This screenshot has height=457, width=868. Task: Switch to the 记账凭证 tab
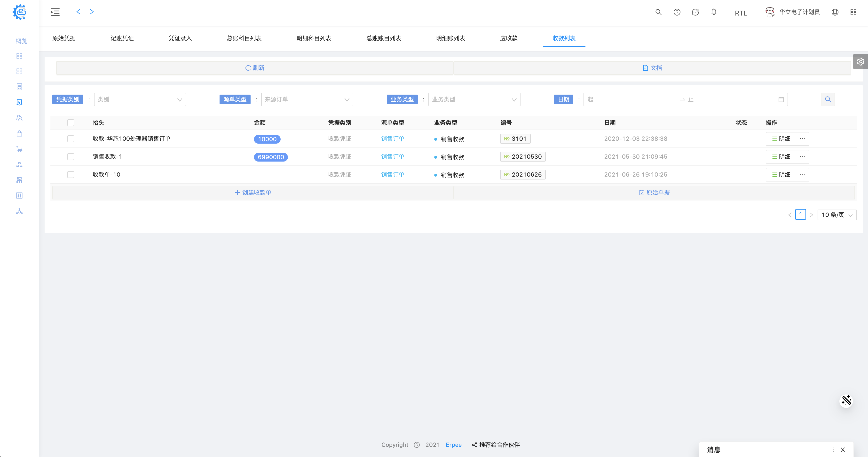(122, 38)
